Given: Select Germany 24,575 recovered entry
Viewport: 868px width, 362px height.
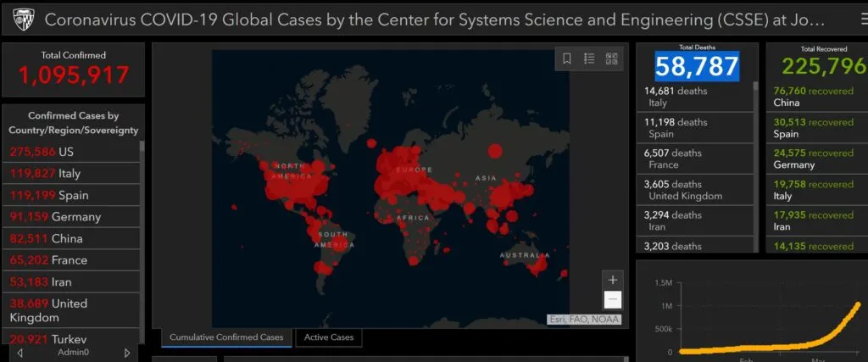Looking at the screenshot, I should tap(818, 159).
